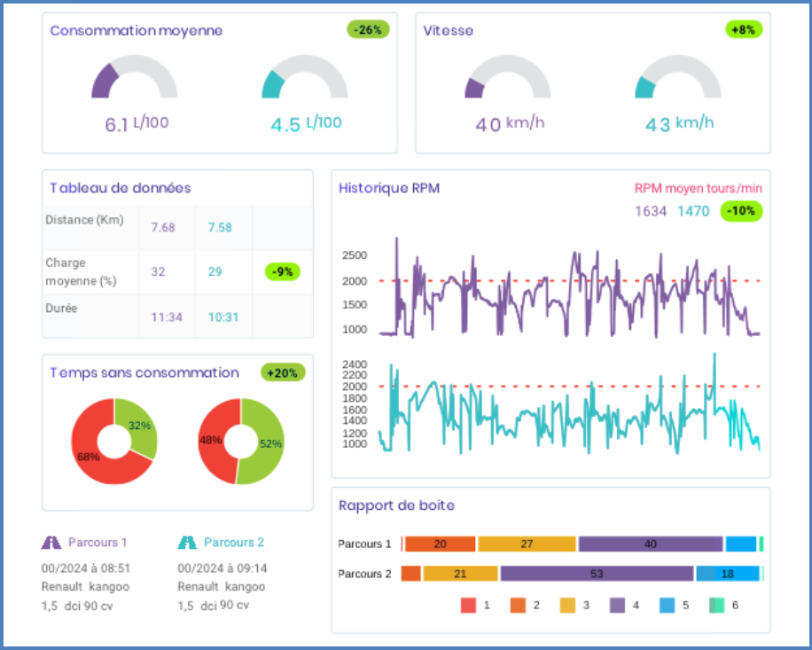Screen dimensions: 812x650
Task: Click the Rapport de boite heading
Action: (396, 505)
